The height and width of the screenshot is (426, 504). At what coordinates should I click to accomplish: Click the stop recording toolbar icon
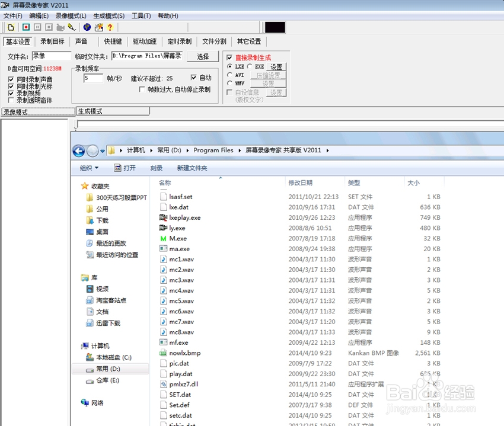[49, 27]
